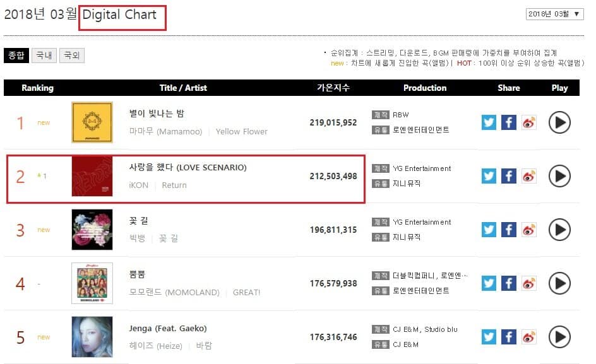Share MOMOLAND's song on Twitter
This screenshot has height=364, width=596.
tap(489, 283)
